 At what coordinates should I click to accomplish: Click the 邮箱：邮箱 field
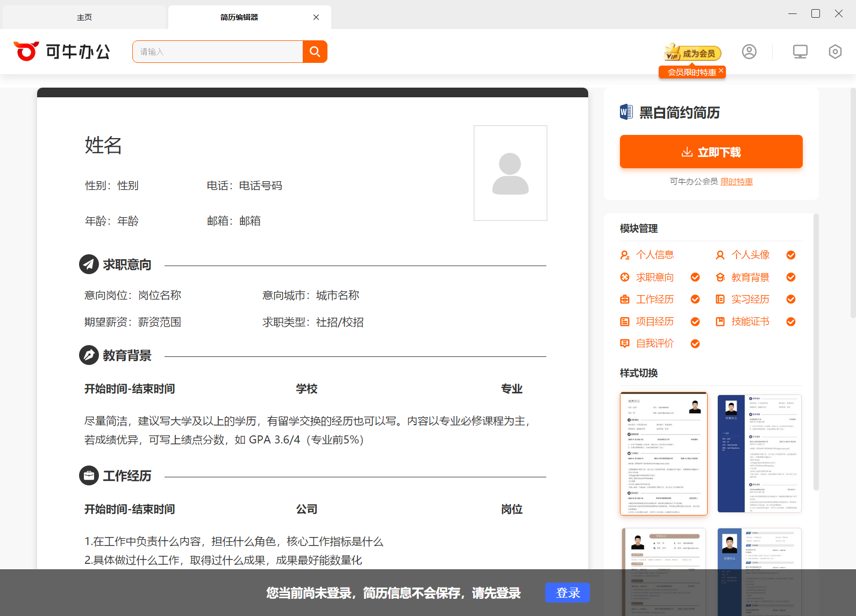point(234,221)
